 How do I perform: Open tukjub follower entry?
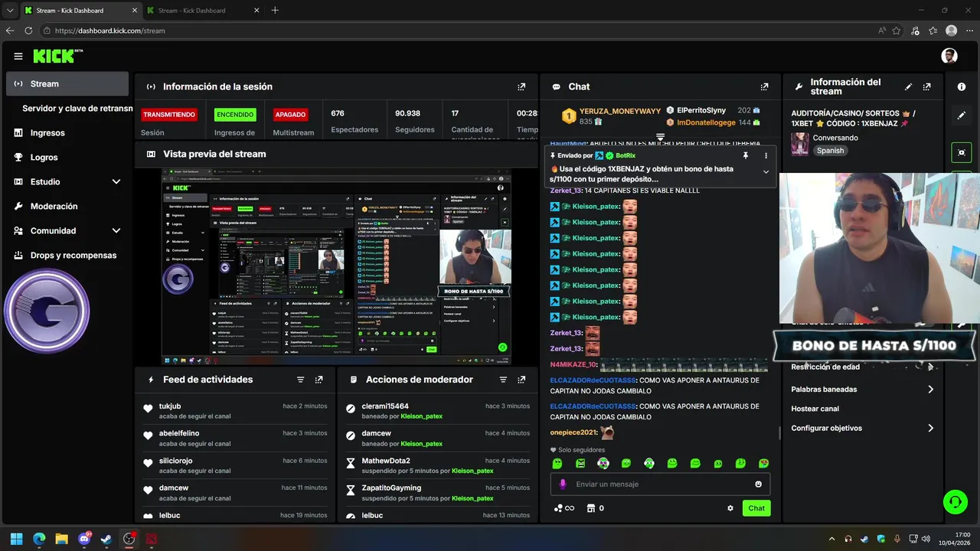[x=236, y=410]
